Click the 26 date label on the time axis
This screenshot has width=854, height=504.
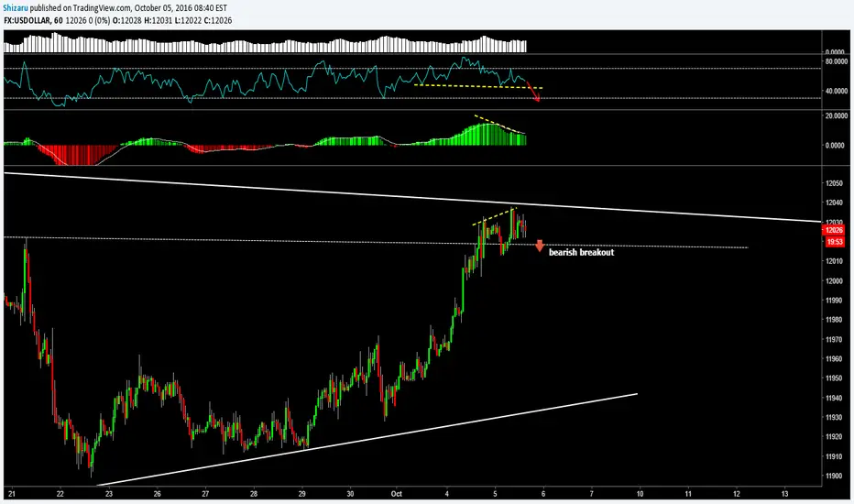pos(157,494)
